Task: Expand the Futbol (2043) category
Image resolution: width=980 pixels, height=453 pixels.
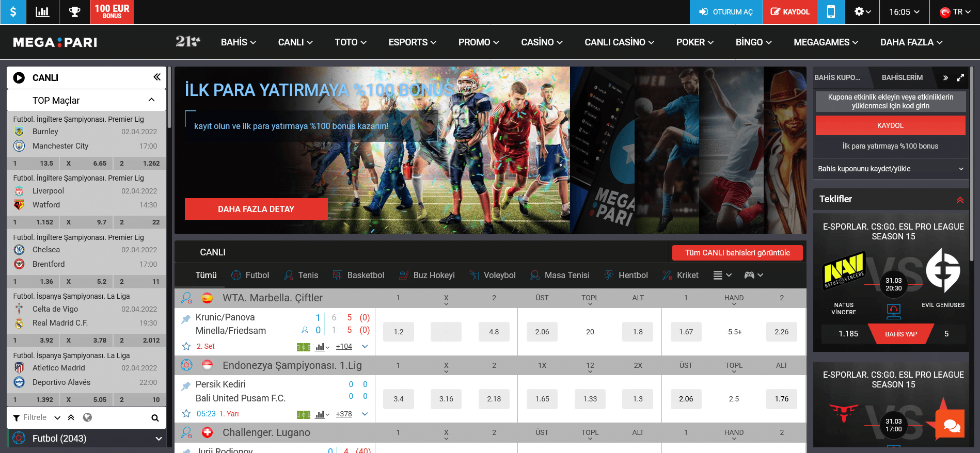Action: click(x=159, y=439)
